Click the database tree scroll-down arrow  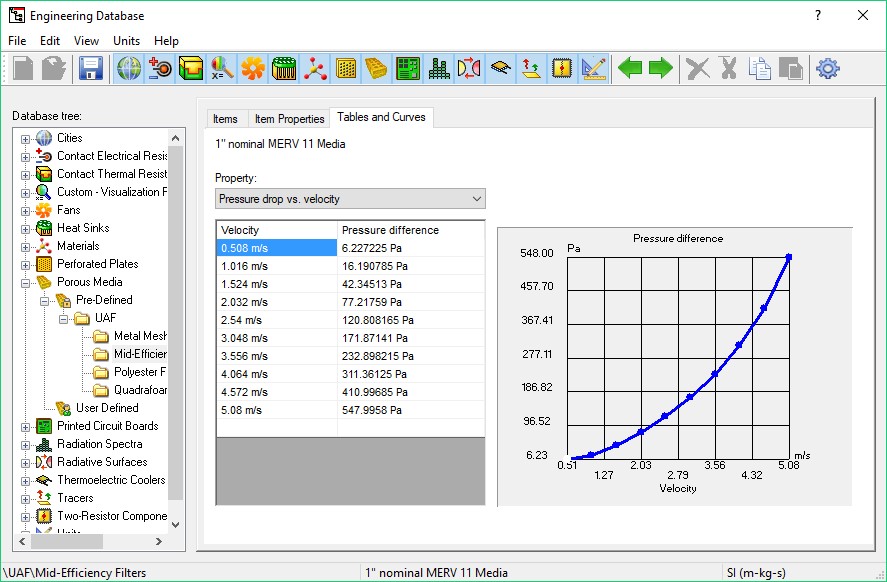(x=175, y=525)
